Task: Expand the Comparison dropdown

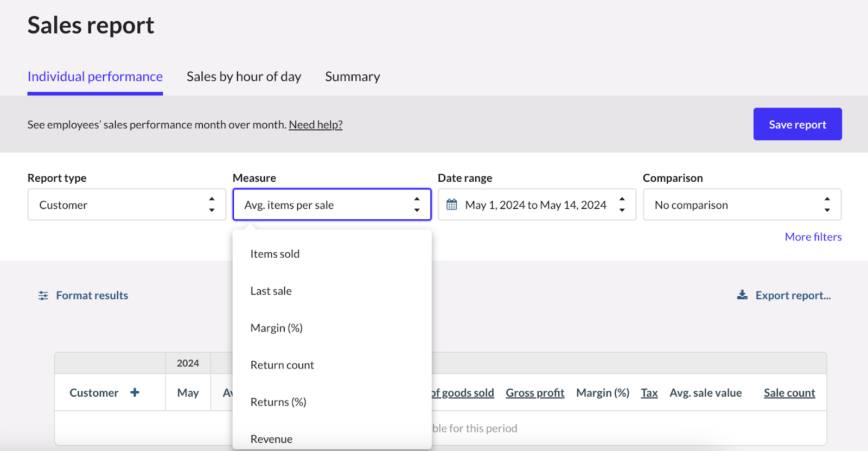Action: click(x=742, y=205)
